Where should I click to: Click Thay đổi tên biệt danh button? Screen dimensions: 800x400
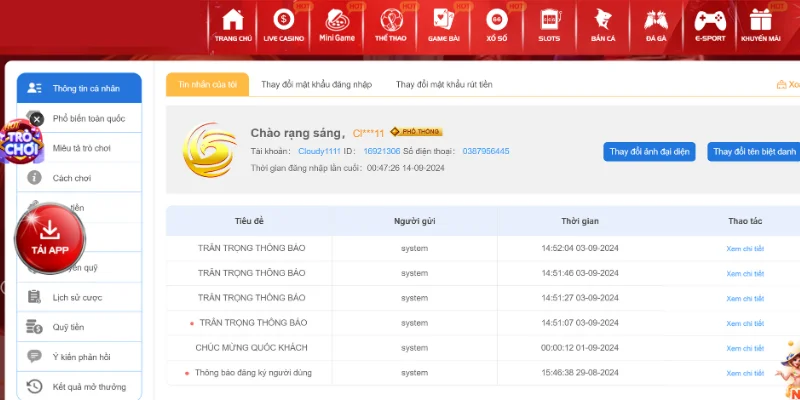(x=752, y=152)
